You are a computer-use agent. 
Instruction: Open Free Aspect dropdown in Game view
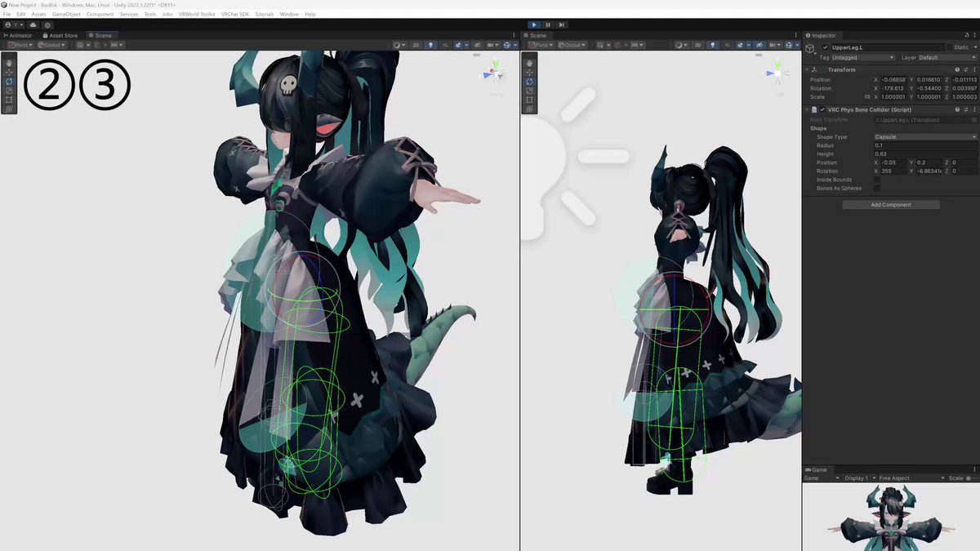tap(911, 478)
